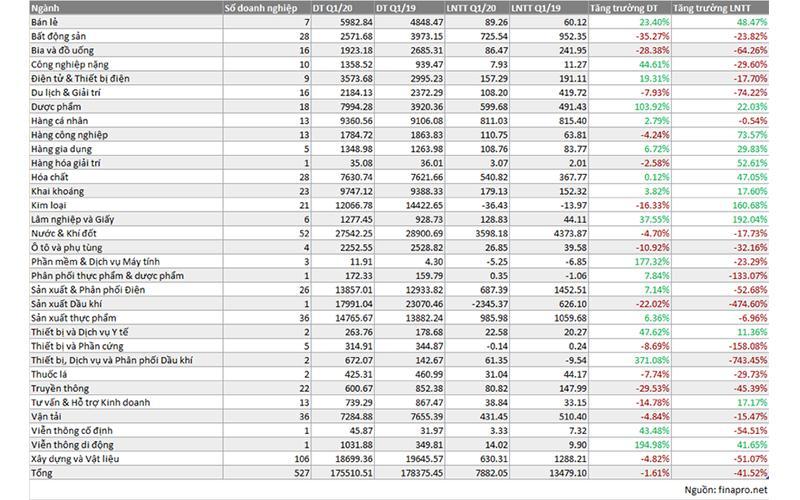Image resolution: width=800 pixels, height=500 pixels.
Task: Select the 27542.25 revenue value cell
Action: (342, 232)
